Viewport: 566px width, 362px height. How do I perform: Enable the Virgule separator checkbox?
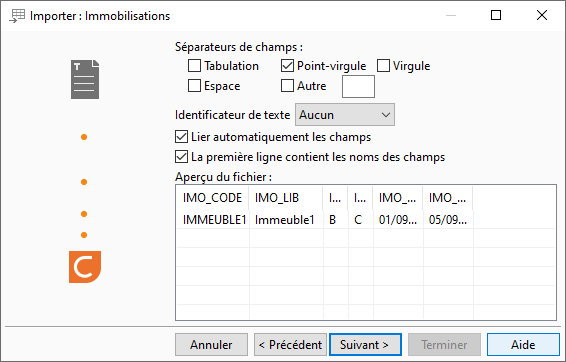[383, 66]
